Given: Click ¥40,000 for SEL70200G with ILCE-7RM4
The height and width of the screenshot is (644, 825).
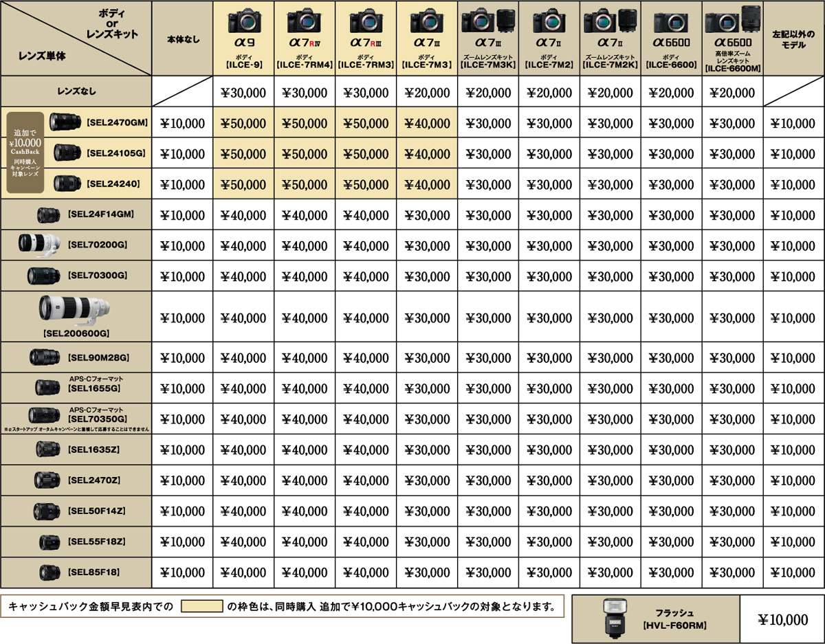Looking at the screenshot, I should tap(305, 246).
